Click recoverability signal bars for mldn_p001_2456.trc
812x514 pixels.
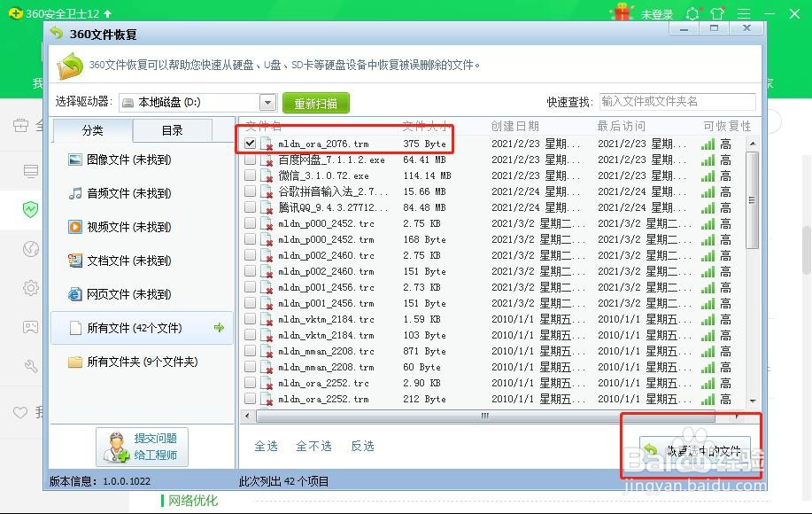coord(708,287)
